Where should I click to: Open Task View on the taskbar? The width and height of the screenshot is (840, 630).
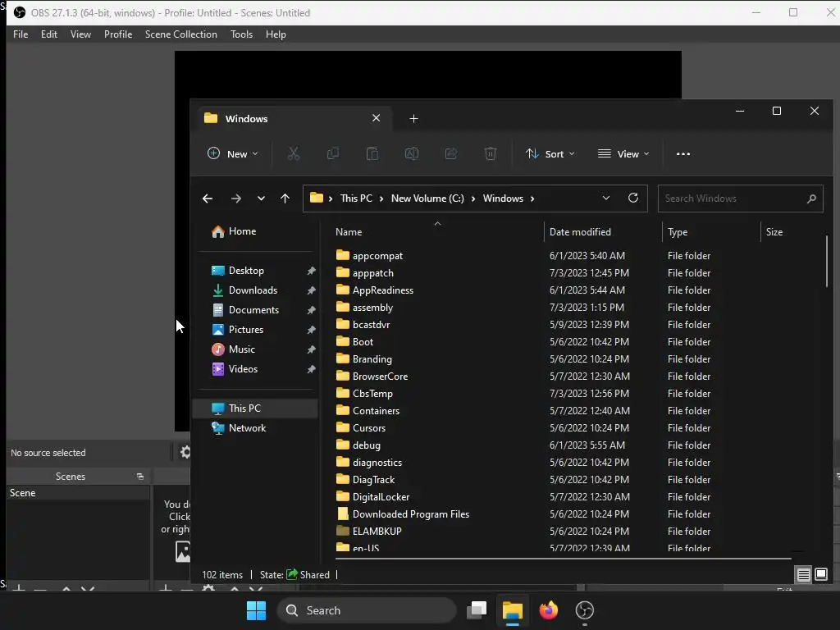point(477,610)
